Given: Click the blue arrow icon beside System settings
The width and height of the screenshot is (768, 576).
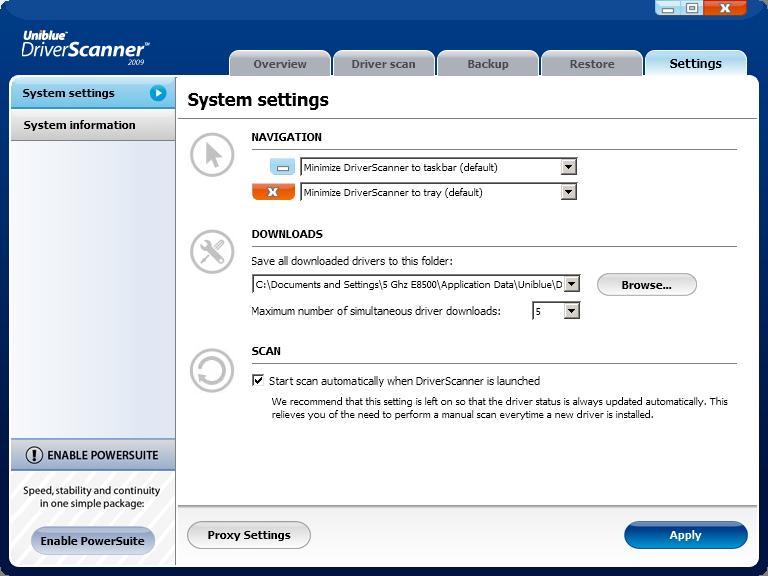Looking at the screenshot, I should pyautogui.click(x=158, y=93).
